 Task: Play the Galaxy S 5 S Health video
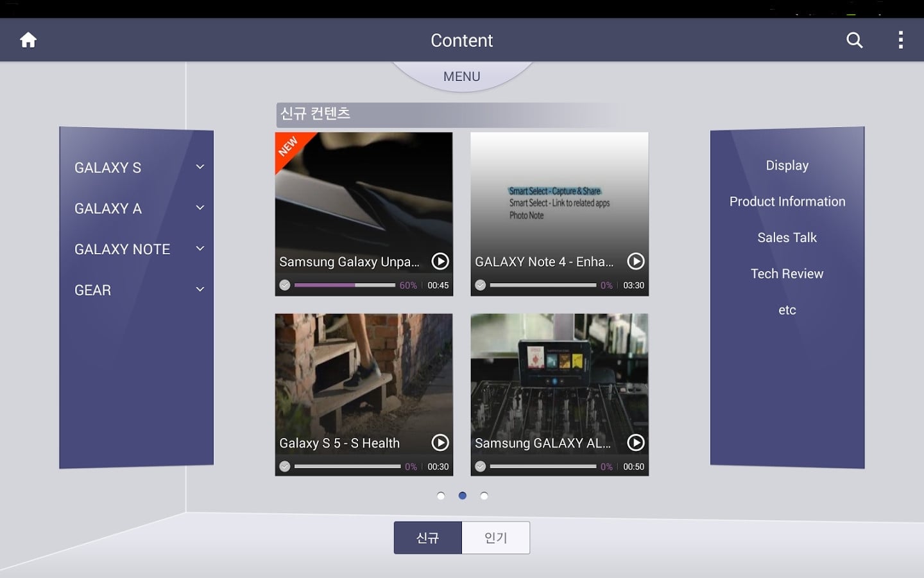click(440, 442)
